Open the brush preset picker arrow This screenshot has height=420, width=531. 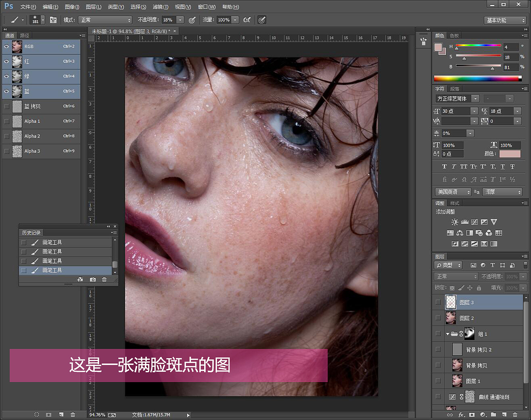pos(43,20)
